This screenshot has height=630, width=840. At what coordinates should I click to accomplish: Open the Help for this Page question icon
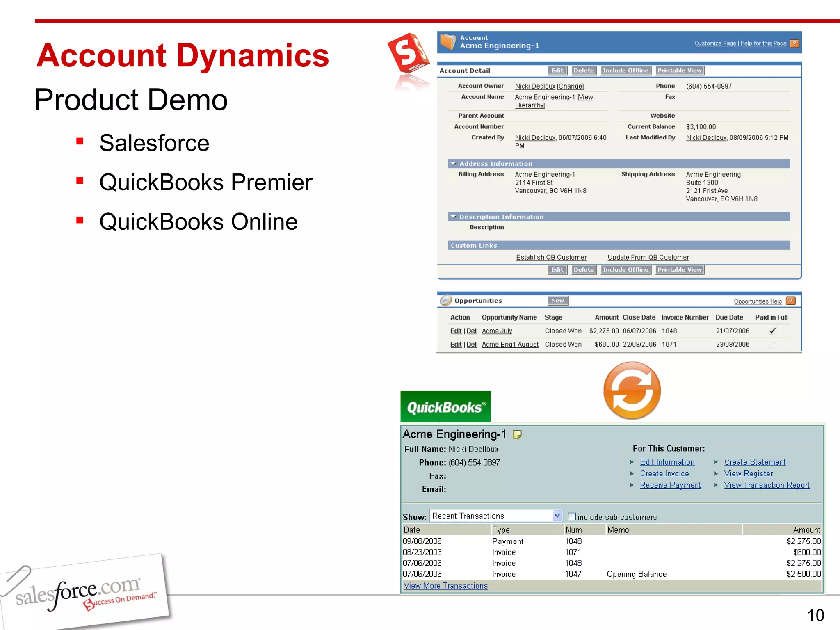[x=794, y=43]
